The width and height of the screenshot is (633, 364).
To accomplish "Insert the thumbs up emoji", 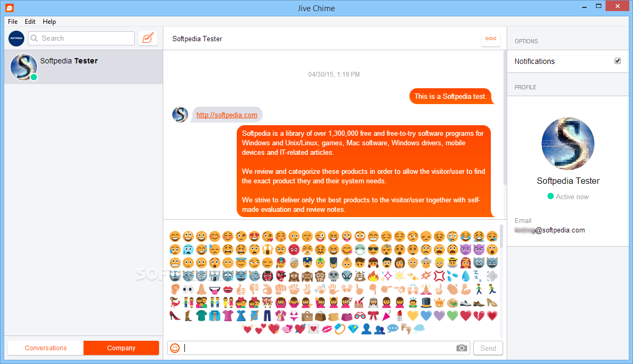I will click(241, 290).
